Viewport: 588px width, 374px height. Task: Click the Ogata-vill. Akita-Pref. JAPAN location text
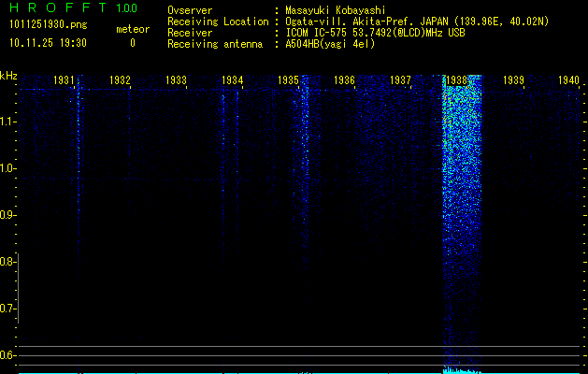click(x=417, y=22)
